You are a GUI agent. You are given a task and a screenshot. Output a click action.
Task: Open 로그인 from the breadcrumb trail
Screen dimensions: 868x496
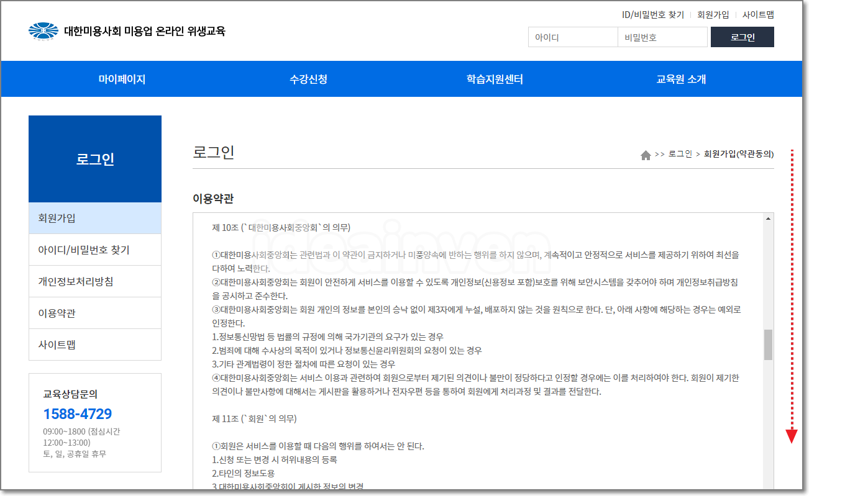coord(680,154)
